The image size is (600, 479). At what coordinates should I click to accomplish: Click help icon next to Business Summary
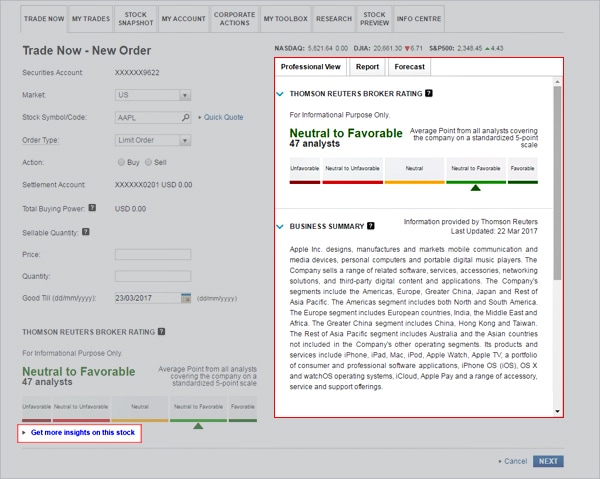point(371,227)
